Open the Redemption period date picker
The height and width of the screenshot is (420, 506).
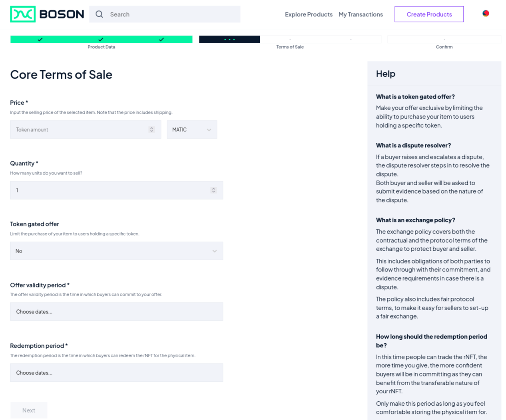point(116,372)
